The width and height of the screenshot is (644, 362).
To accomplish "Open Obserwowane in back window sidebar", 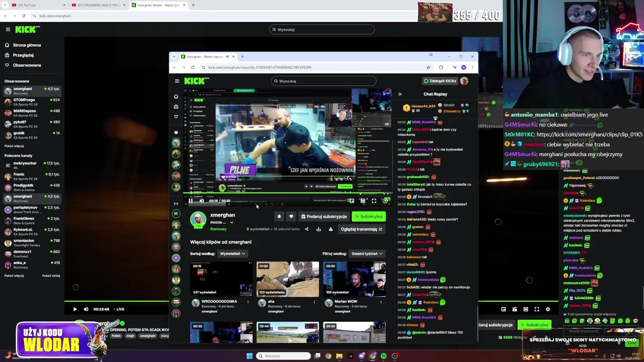I will (27, 65).
